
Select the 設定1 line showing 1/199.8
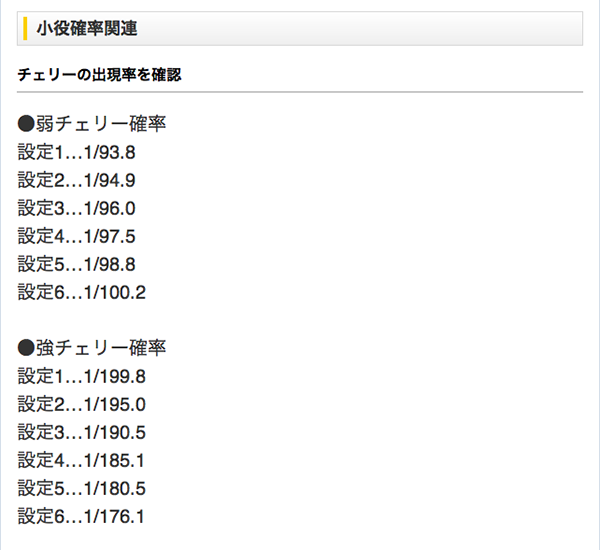(x=82, y=377)
